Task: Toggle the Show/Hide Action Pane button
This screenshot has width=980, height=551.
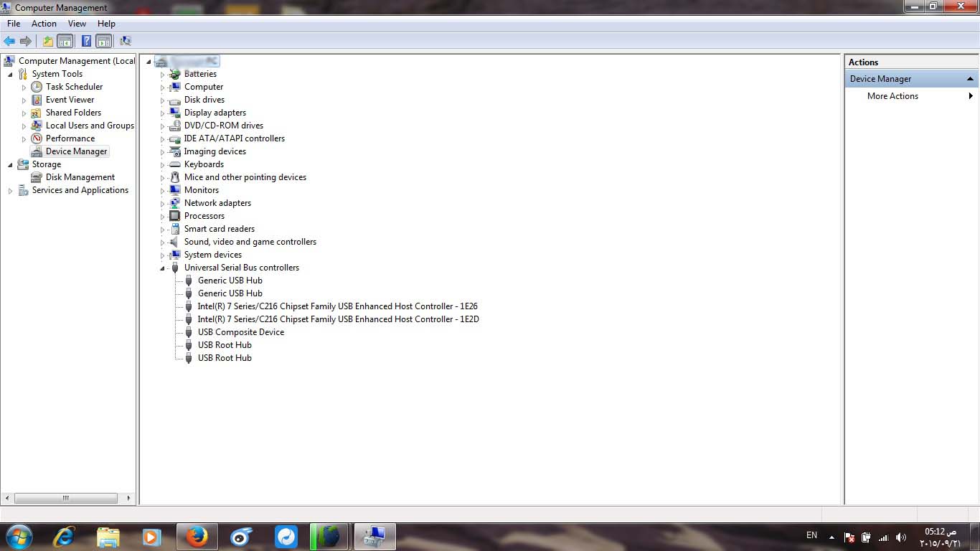Action: point(104,41)
